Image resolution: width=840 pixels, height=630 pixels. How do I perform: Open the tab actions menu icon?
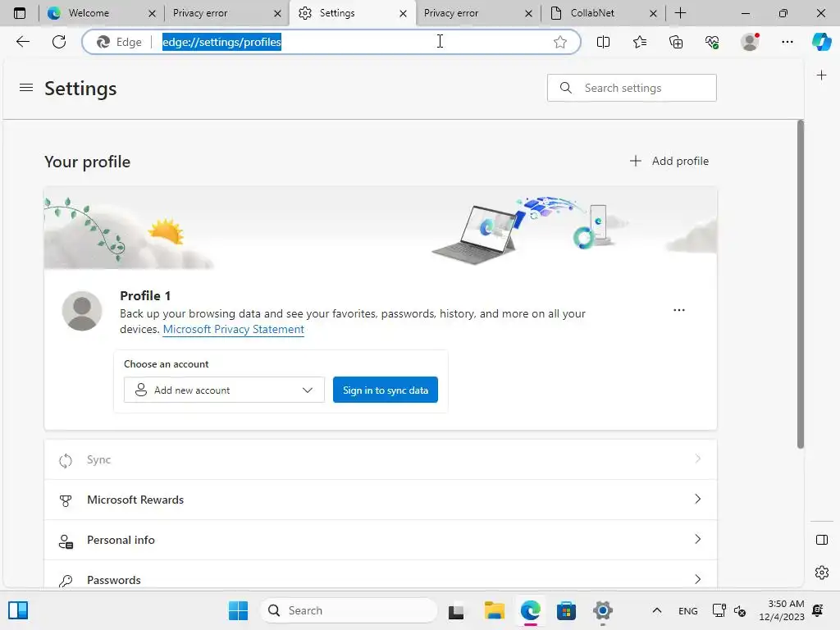(20, 13)
